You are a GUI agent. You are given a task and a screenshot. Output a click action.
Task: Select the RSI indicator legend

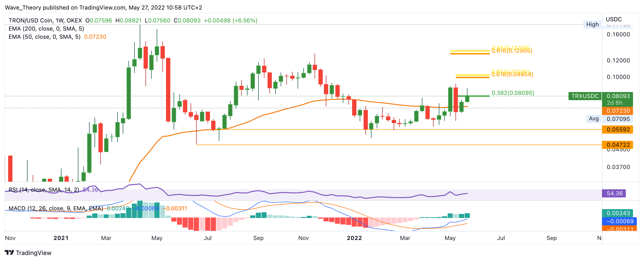(x=44, y=190)
